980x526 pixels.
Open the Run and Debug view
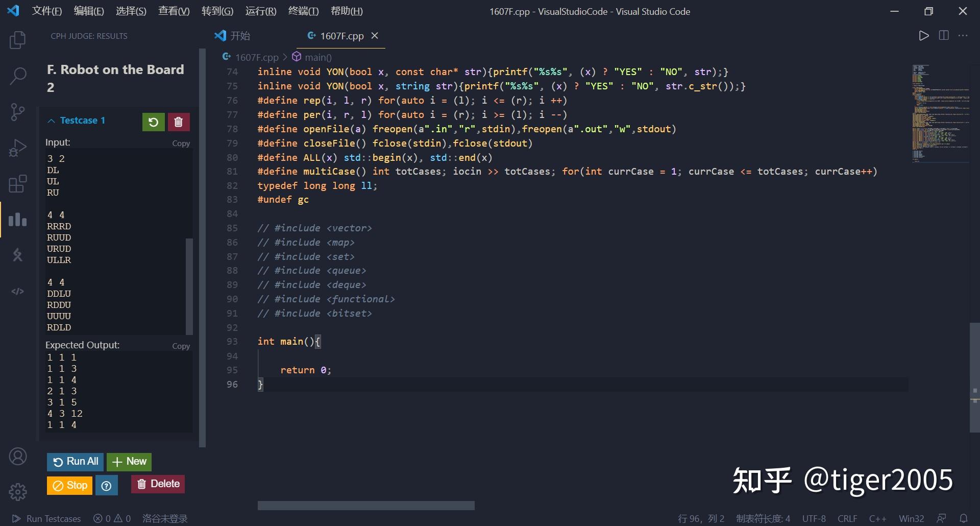click(18, 147)
